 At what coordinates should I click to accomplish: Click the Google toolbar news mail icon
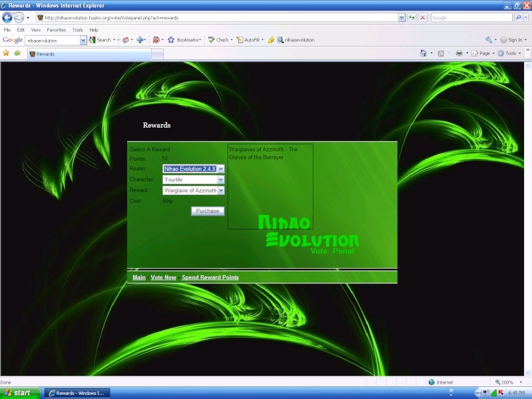pos(126,40)
